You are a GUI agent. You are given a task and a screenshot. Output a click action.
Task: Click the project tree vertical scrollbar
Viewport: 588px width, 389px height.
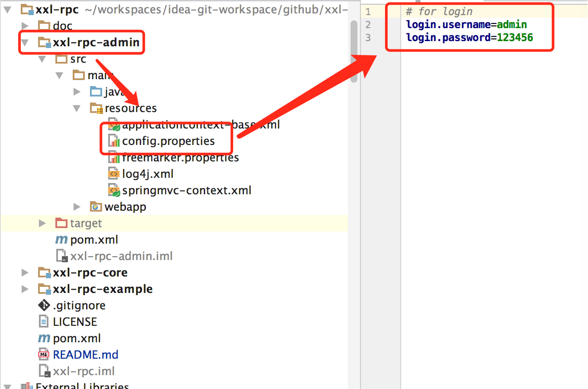tap(354, 51)
